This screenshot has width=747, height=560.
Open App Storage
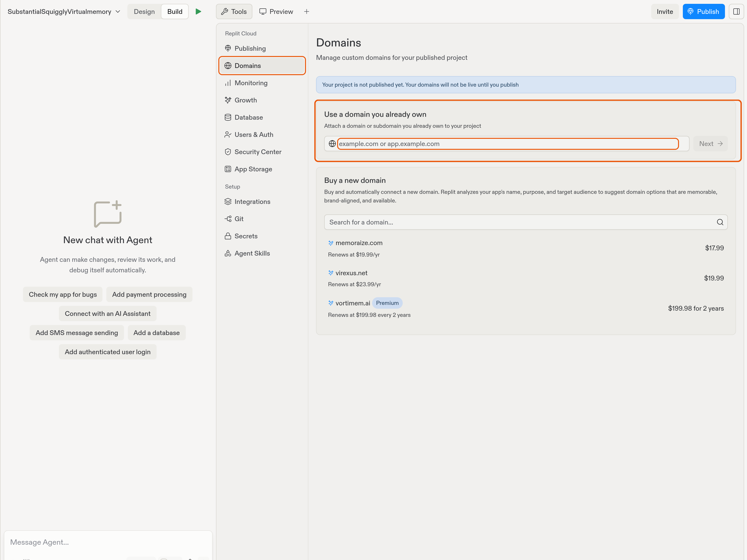(262, 169)
